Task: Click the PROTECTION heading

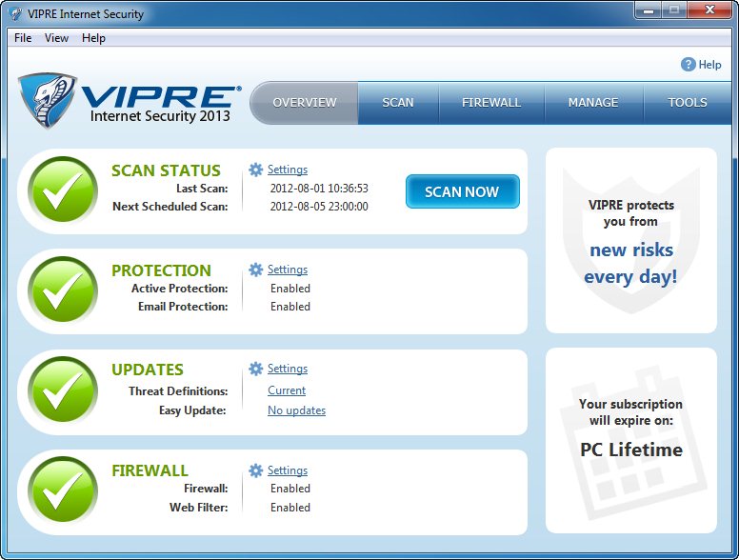Action: pyautogui.click(x=161, y=270)
